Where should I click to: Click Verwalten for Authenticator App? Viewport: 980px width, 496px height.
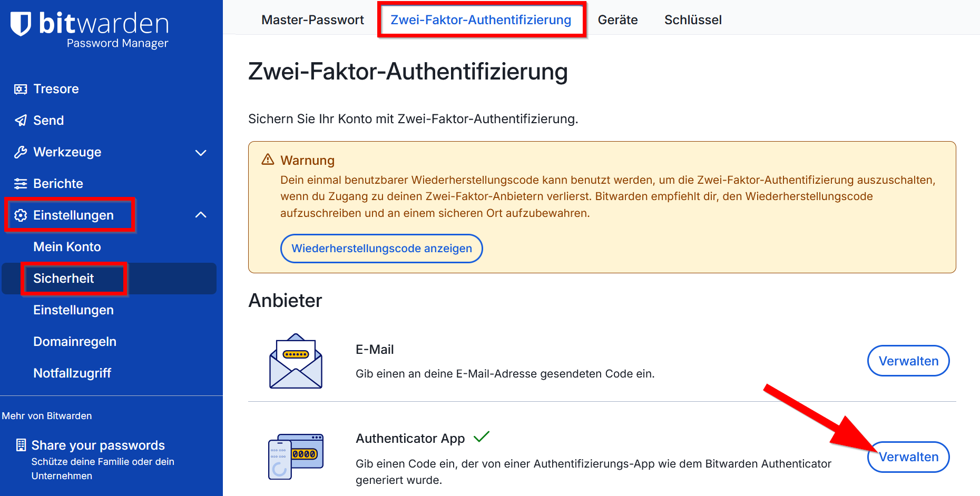(908, 457)
